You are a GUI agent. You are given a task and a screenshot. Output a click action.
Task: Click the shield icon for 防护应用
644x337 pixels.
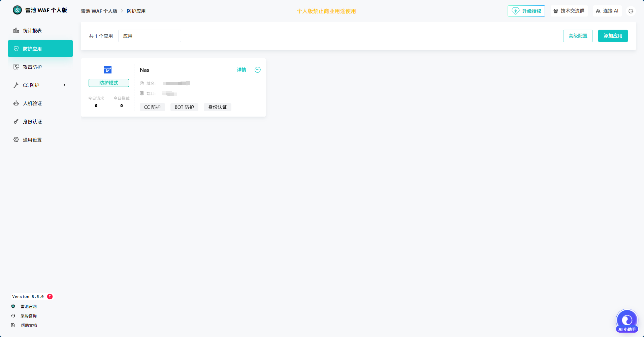tap(16, 49)
